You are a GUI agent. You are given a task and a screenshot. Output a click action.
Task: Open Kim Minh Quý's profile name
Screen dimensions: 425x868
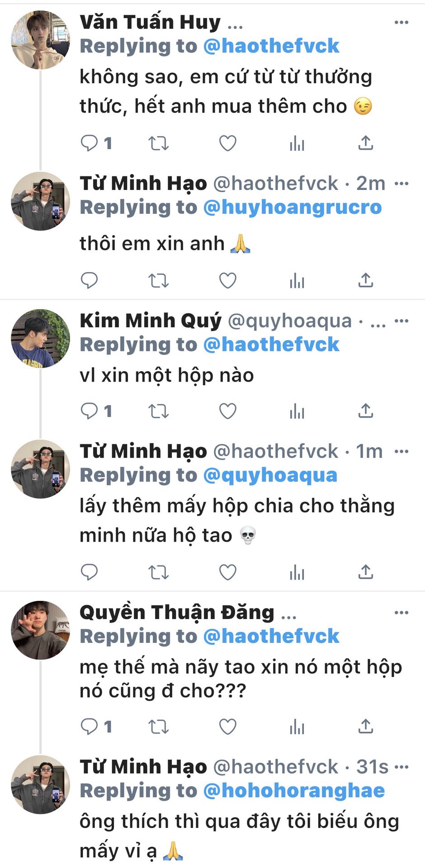(x=151, y=321)
